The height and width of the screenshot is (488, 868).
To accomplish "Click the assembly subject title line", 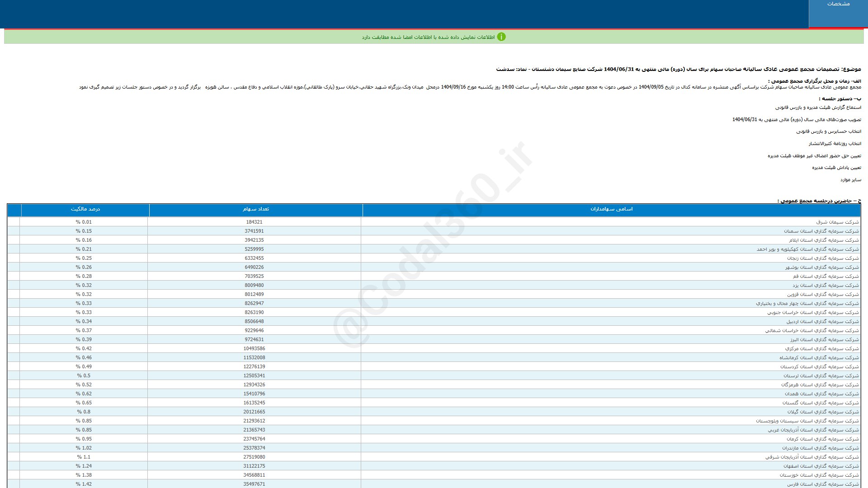I will pos(678,69).
